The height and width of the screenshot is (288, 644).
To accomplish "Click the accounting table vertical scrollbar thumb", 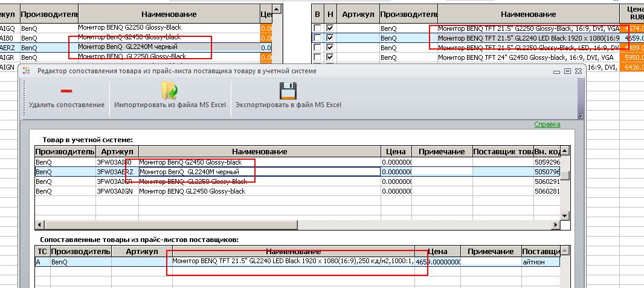I will (x=565, y=175).
